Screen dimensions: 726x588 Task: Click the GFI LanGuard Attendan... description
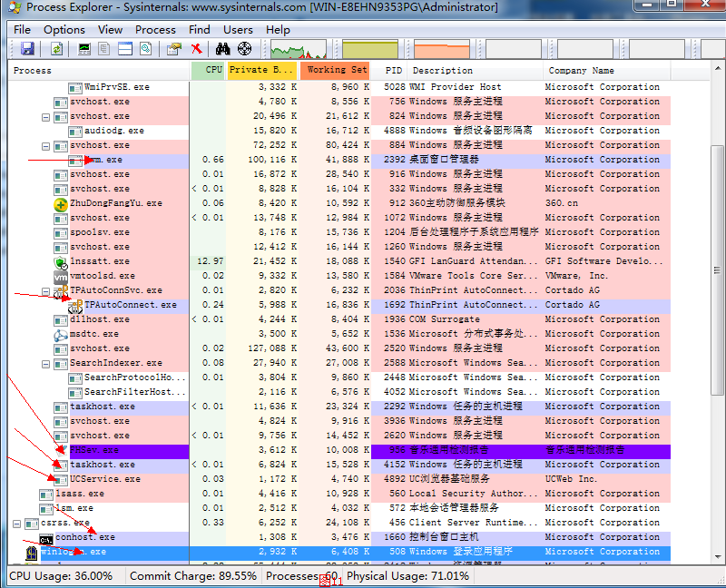474,261
